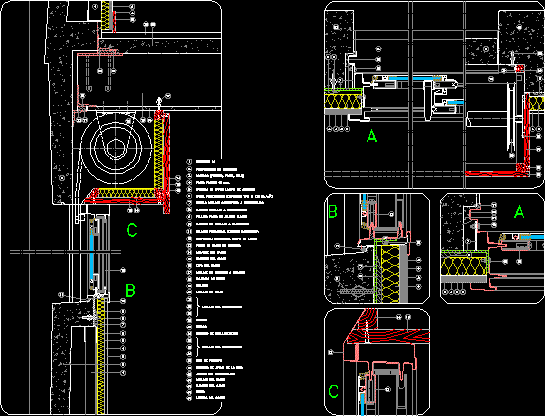Viewport: 545px width, 416px height.
Task: Select the lower curly bracket in the legend
Action: tap(198, 347)
